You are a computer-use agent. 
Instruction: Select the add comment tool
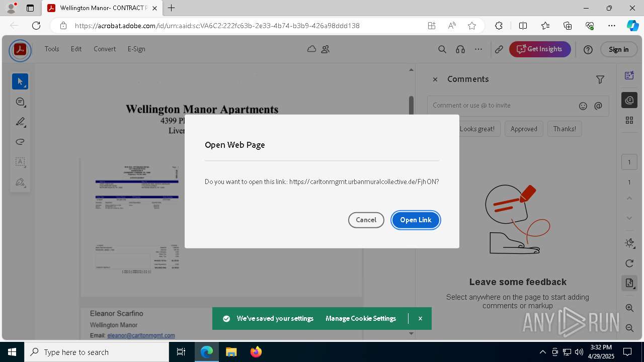click(x=20, y=102)
